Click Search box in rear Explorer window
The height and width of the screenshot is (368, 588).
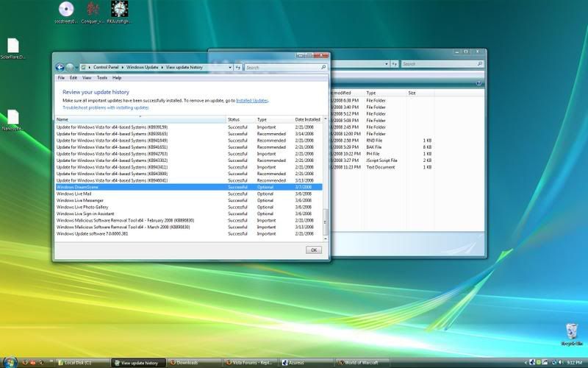442,64
